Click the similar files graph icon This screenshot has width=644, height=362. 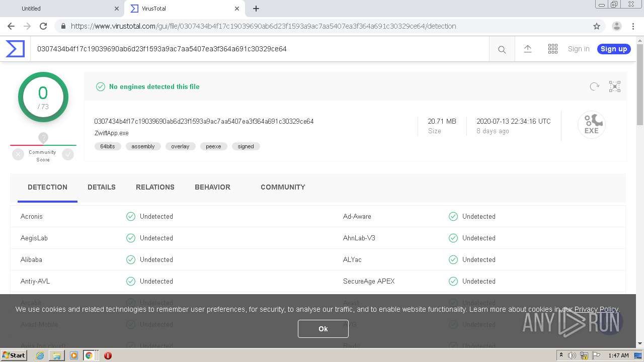615,86
